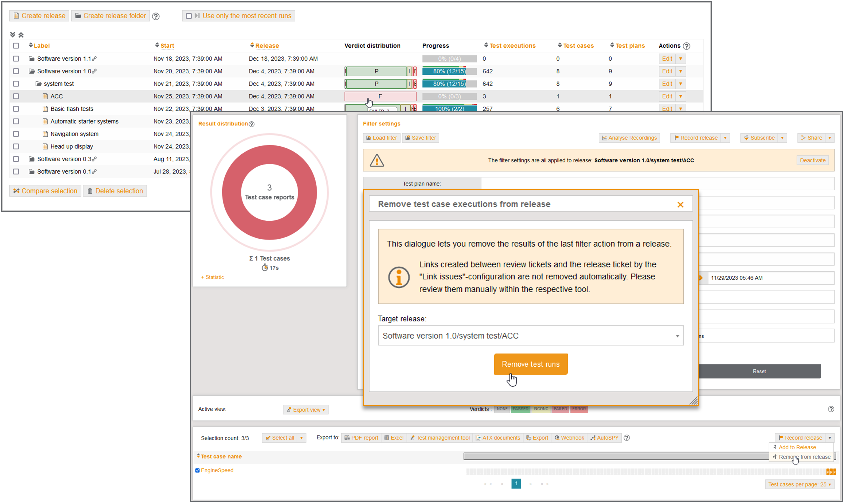The height and width of the screenshot is (504, 845).
Task: Check the box for Software version 1.1
Action: tap(16, 59)
